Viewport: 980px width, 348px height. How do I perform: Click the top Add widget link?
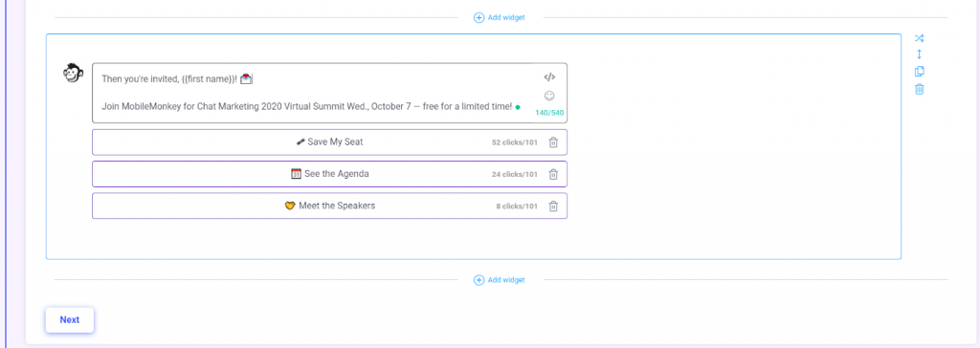[x=506, y=17]
